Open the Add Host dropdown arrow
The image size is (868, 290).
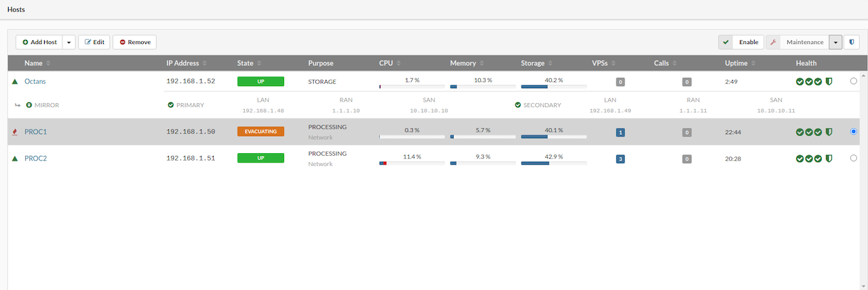coord(68,42)
